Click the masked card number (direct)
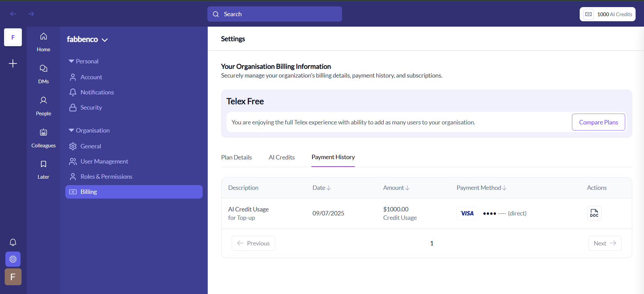Image resolution: width=644 pixels, height=294 pixels. [505, 213]
